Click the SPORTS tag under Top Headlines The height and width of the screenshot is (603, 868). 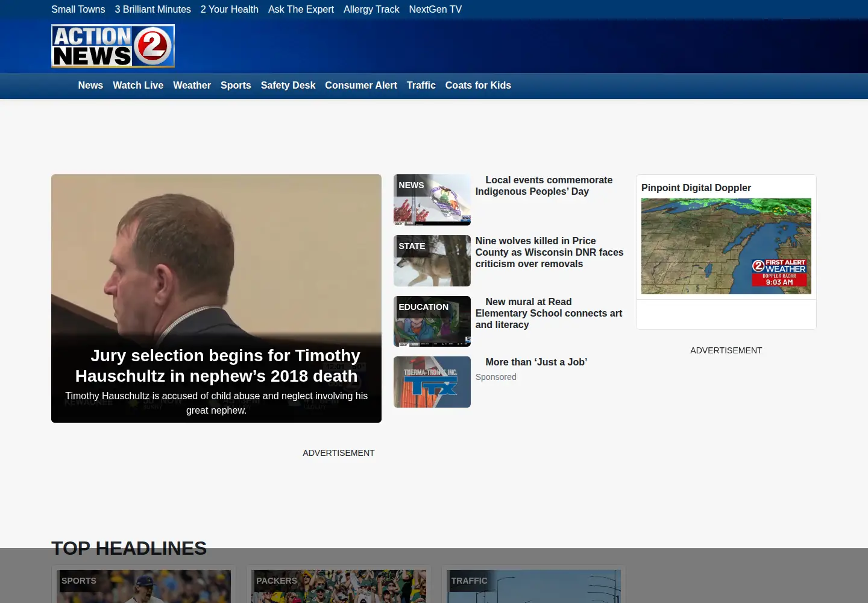click(x=79, y=581)
